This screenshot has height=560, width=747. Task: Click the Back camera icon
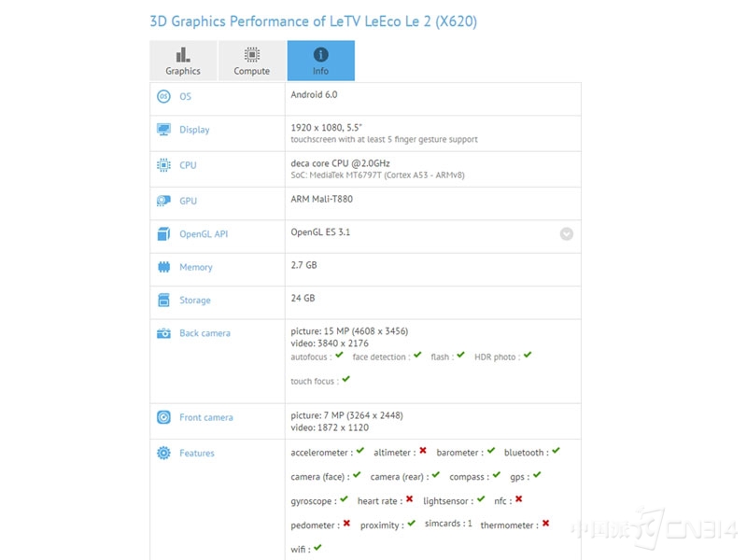point(163,333)
